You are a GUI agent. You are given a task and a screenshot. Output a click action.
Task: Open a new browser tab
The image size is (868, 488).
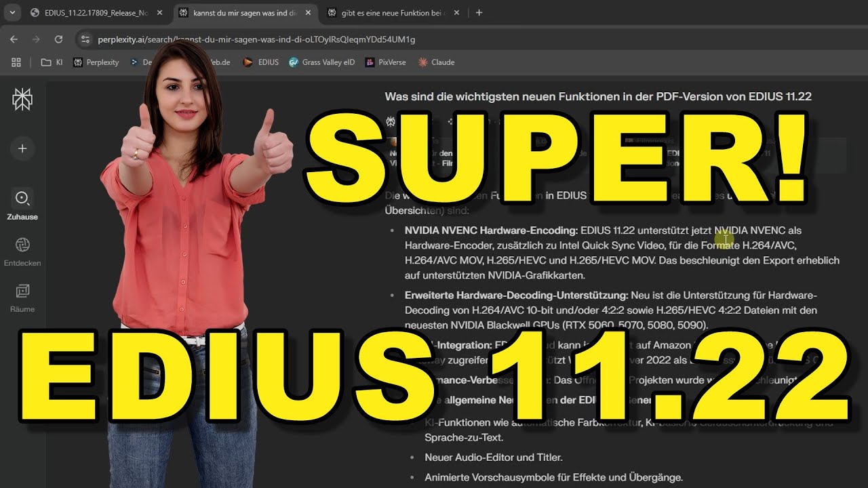click(479, 13)
